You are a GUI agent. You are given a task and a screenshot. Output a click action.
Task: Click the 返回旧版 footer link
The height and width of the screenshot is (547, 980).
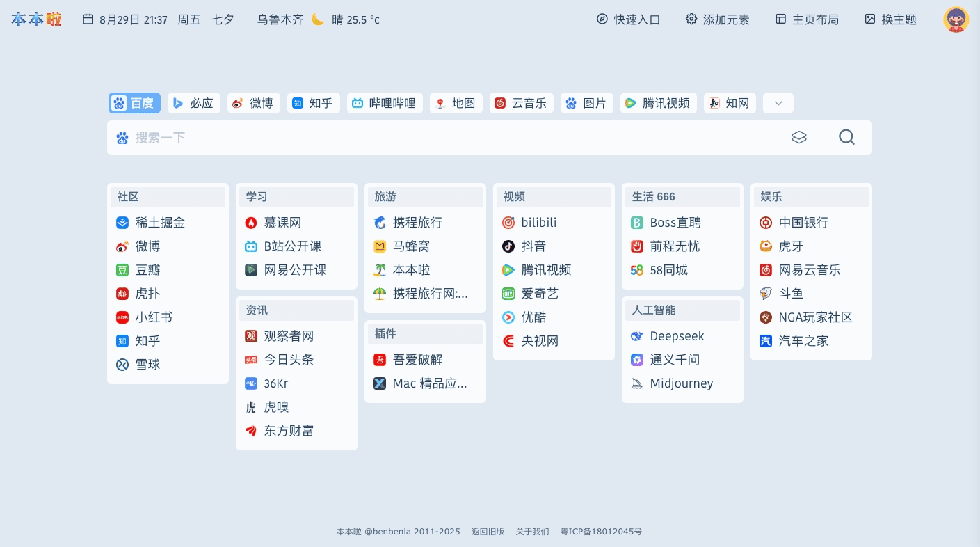tap(488, 532)
